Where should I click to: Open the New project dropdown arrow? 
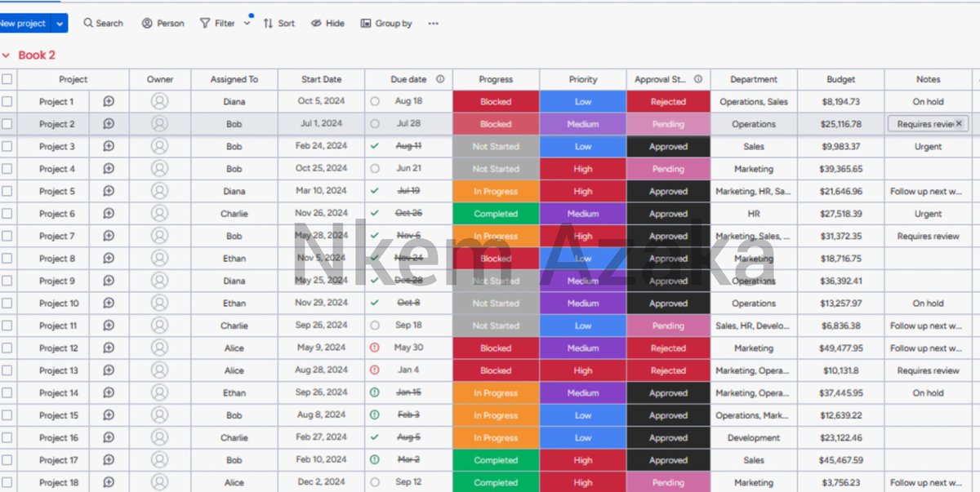[x=60, y=24]
